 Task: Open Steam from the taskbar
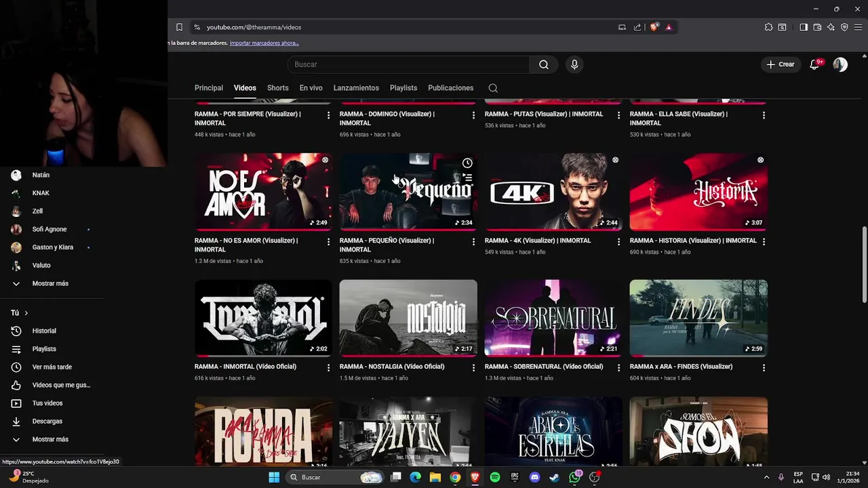click(554, 477)
